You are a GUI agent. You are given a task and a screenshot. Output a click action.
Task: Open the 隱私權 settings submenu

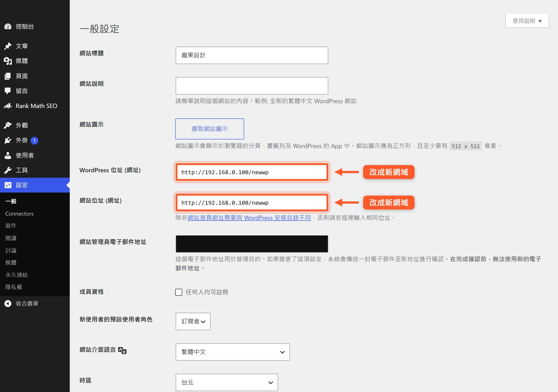[x=14, y=287]
